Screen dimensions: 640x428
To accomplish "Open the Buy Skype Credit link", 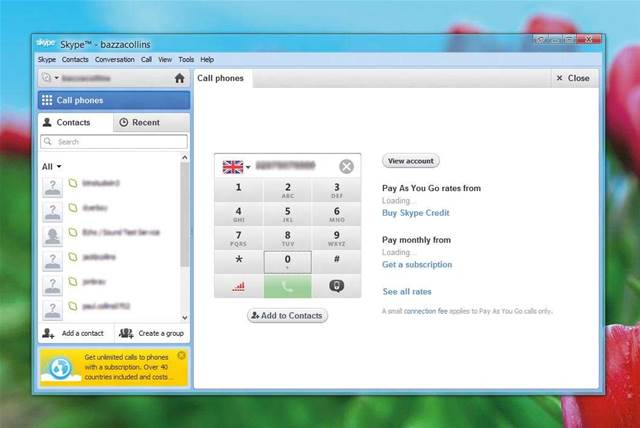I will (416, 213).
